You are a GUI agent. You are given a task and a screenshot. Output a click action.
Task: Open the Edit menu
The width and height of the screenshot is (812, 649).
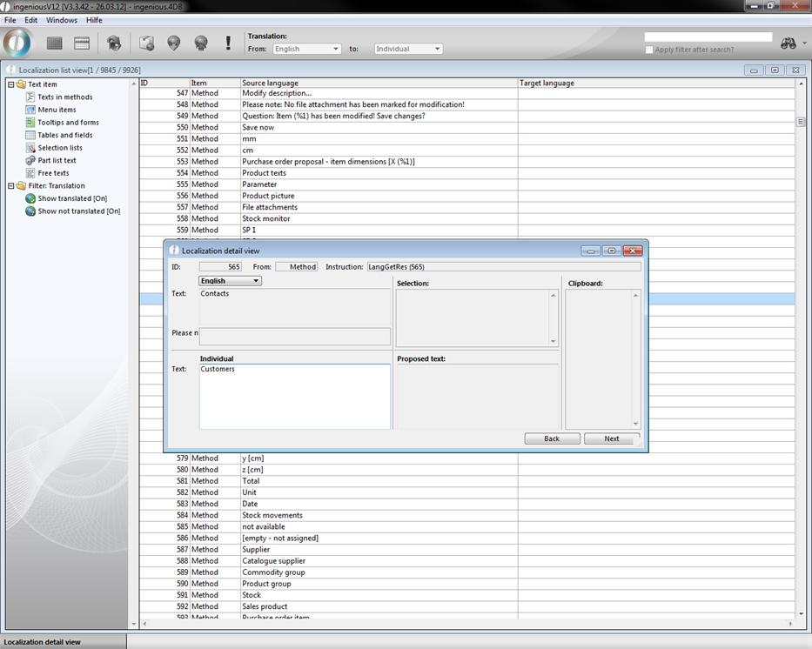30,20
